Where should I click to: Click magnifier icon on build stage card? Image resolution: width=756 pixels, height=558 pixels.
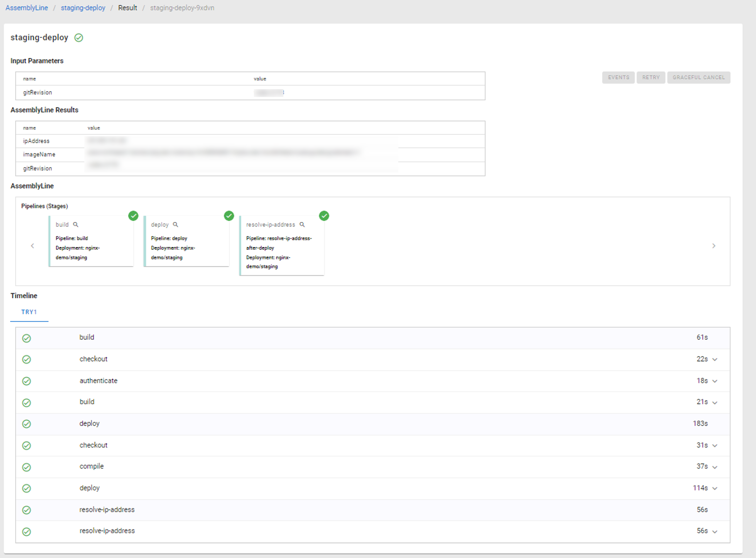76,225
